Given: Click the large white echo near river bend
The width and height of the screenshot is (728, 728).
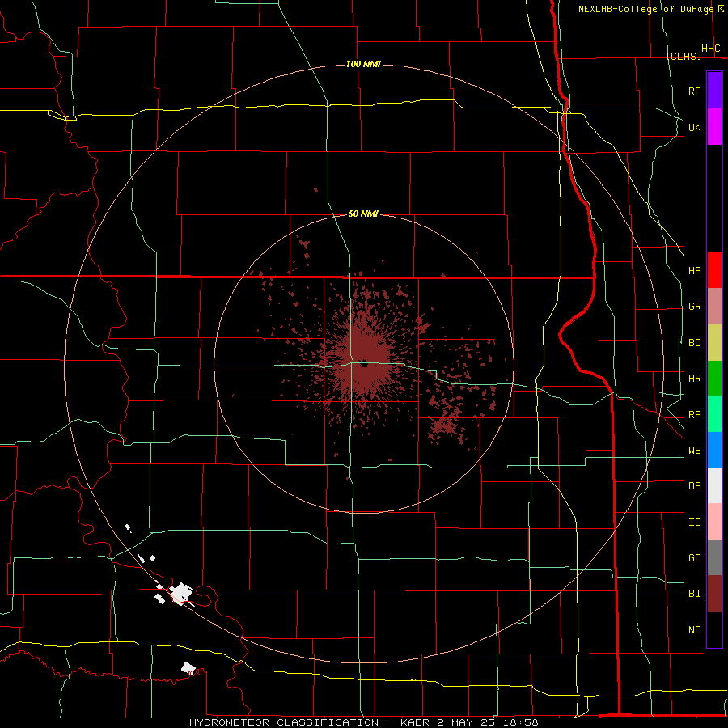Looking at the screenshot, I should [181, 594].
